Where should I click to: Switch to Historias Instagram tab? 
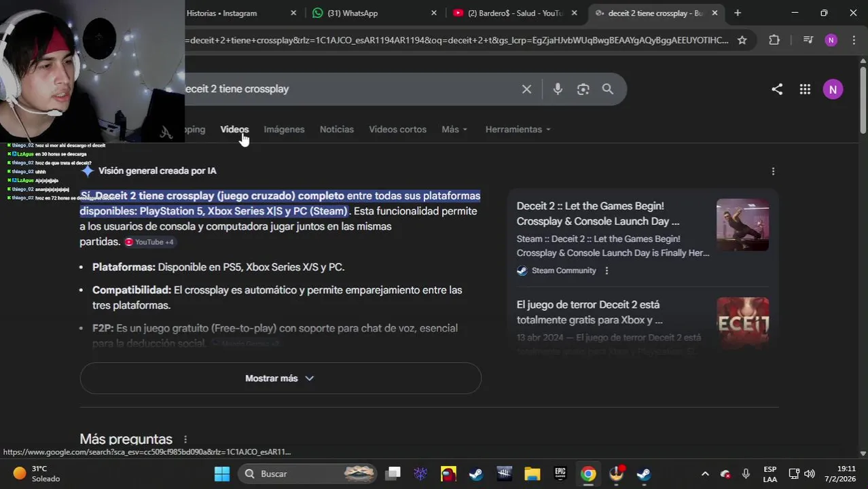pyautogui.click(x=221, y=13)
